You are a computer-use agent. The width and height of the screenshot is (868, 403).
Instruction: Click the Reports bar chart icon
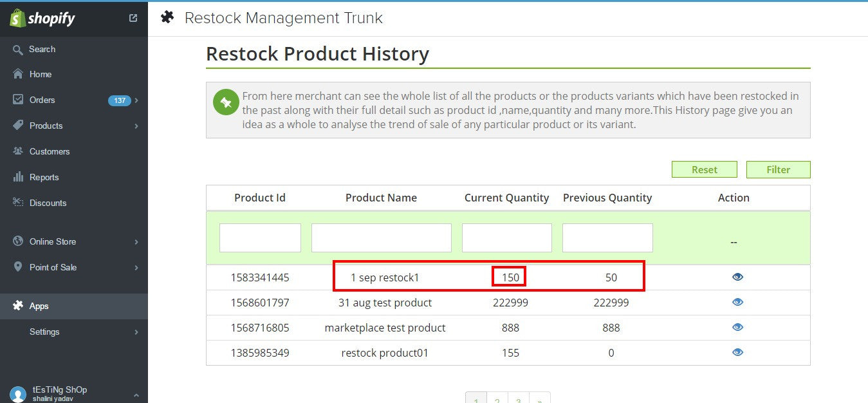coord(18,177)
